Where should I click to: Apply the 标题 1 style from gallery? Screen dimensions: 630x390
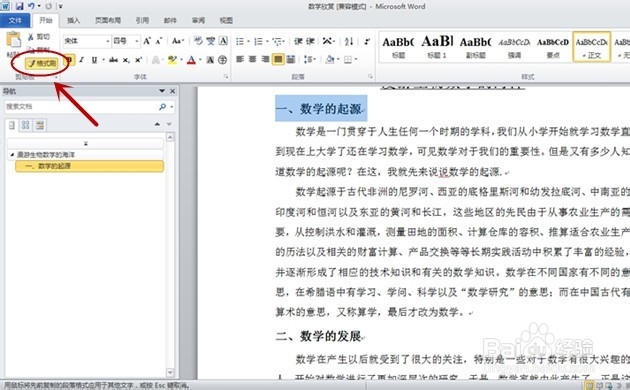click(437, 47)
